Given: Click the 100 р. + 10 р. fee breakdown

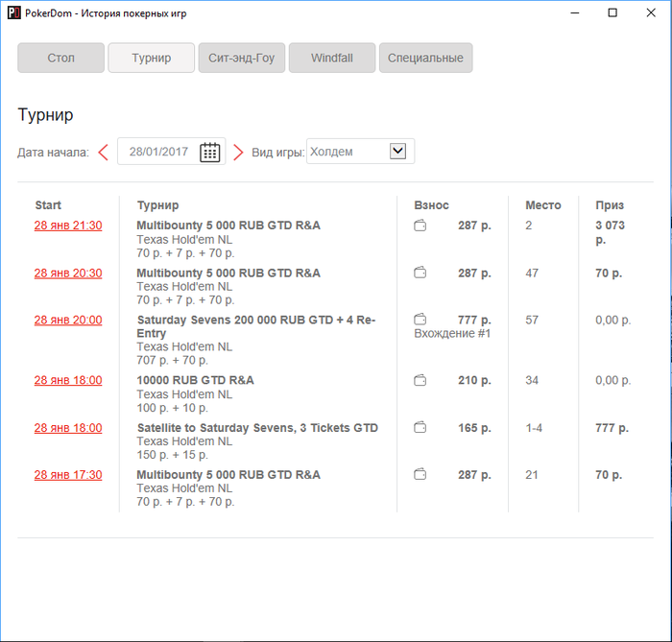Looking at the screenshot, I should 172,408.
